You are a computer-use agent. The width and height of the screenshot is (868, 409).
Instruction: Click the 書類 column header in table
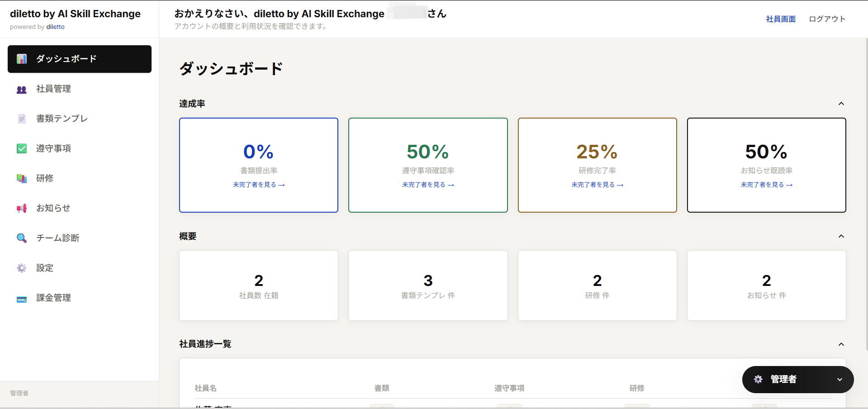click(x=382, y=388)
